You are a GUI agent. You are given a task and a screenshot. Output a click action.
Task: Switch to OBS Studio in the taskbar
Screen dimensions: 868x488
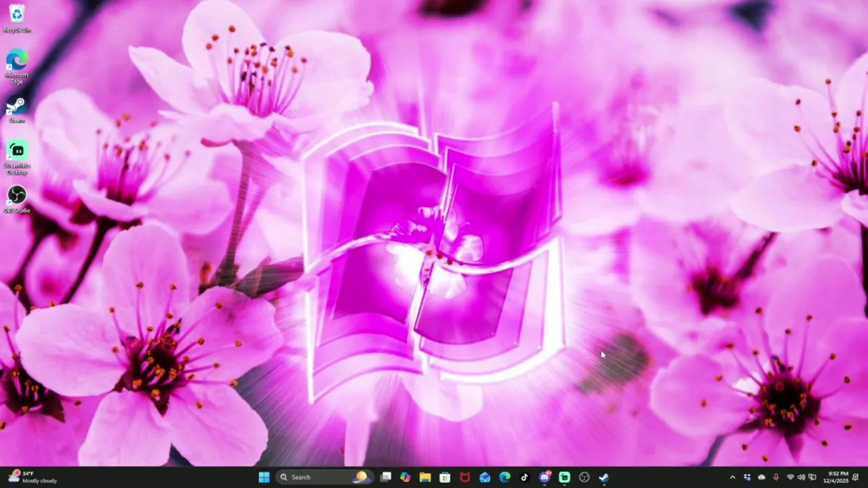pyautogui.click(x=585, y=477)
